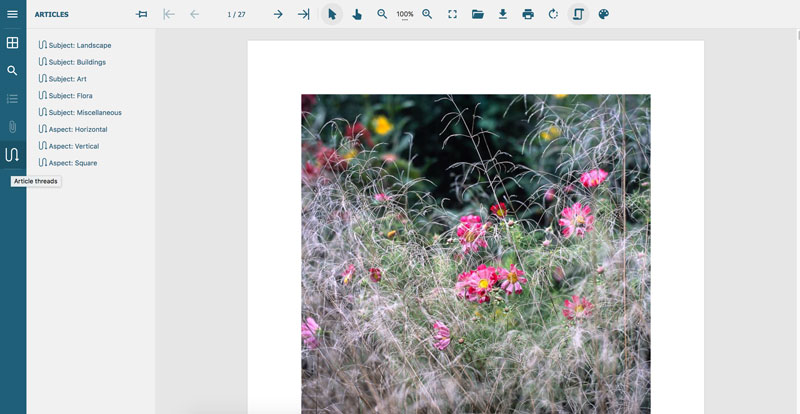Go to the previous page
The width and height of the screenshot is (800, 414).
coord(194,14)
